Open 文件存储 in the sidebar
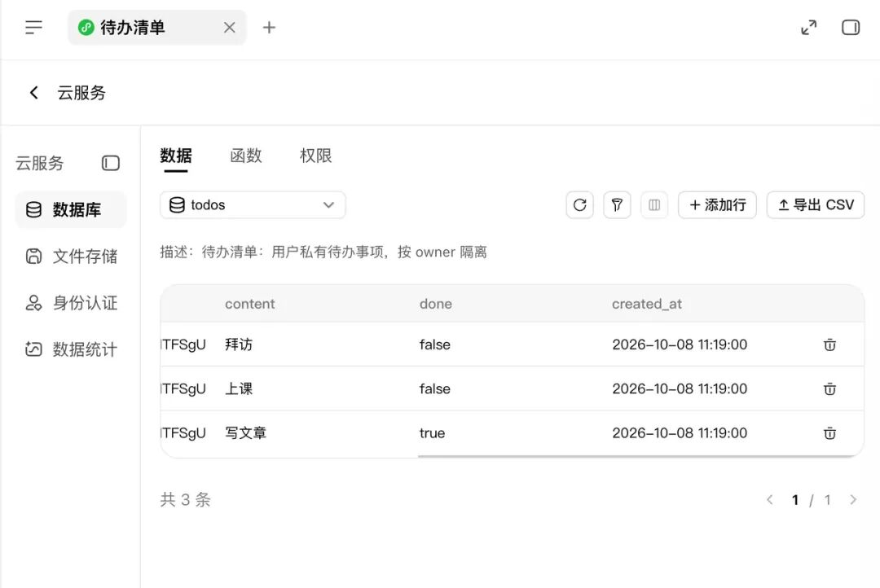The width and height of the screenshot is (880, 588). tap(71, 257)
